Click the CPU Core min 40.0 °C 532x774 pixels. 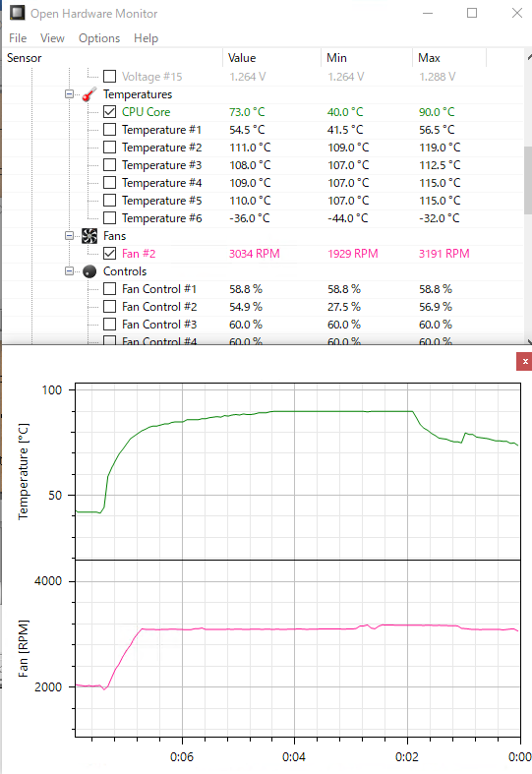click(345, 112)
